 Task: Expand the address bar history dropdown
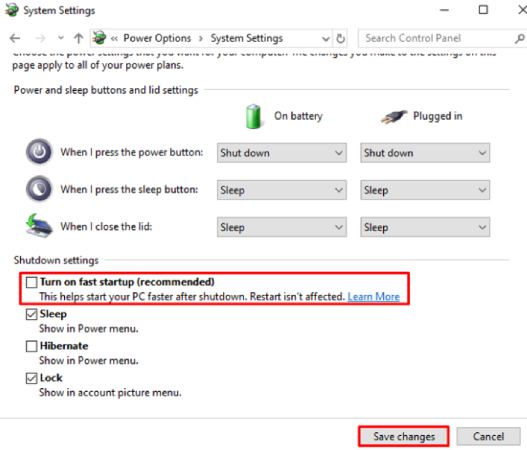point(325,39)
